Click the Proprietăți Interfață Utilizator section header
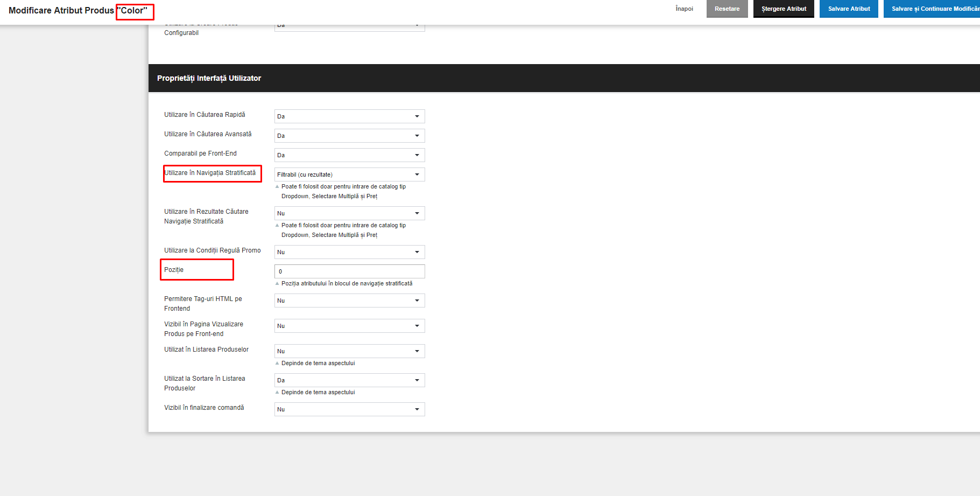 (x=209, y=78)
